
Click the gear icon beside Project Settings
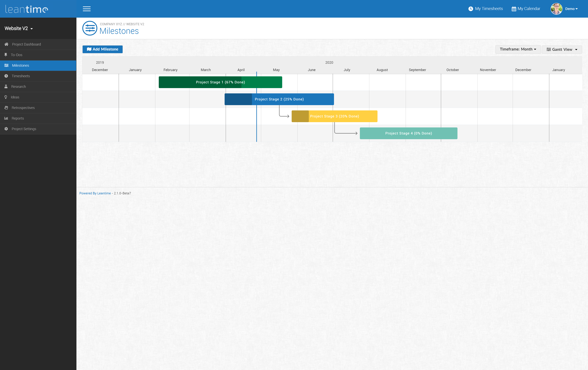point(6,129)
